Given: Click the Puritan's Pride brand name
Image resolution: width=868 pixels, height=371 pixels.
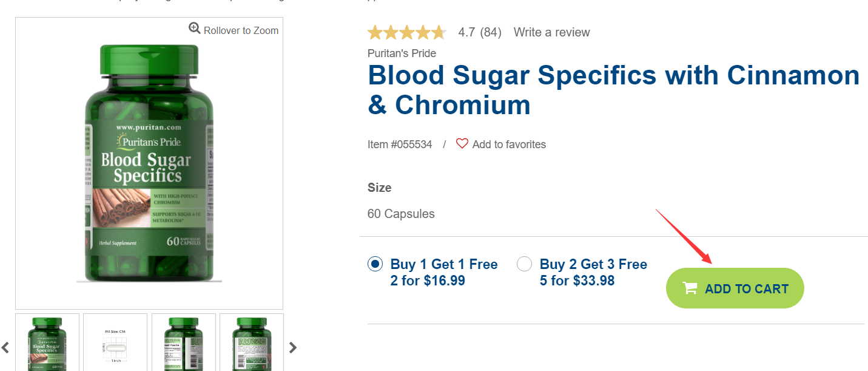Looking at the screenshot, I should pos(402,53).
